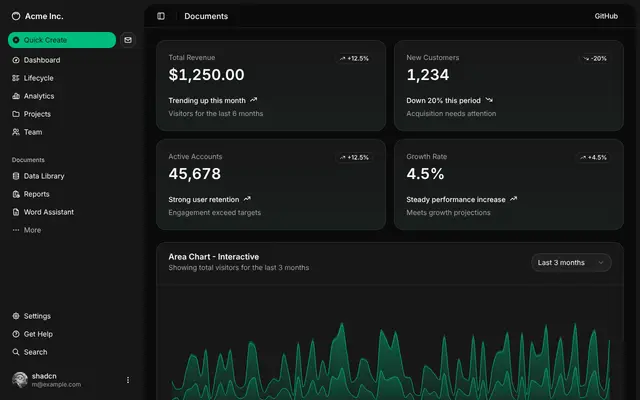Click the +12.5% badge on Total Revenue
The height and width of the screenshot is (400, 640).
coord(354,58)
